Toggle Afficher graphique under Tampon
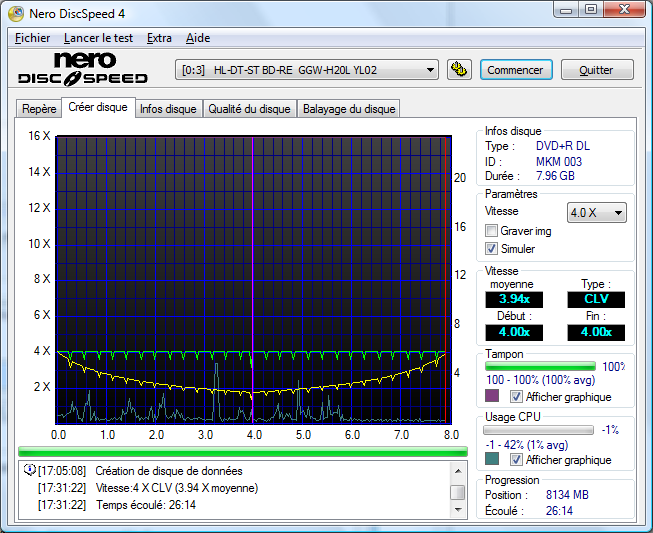The width and height of the screenshot is (653, 533). click(517, 397)
